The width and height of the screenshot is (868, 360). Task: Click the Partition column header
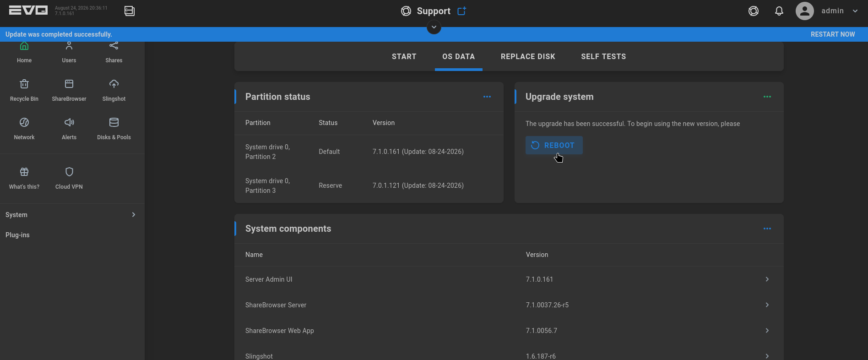(x=258, y=123)
